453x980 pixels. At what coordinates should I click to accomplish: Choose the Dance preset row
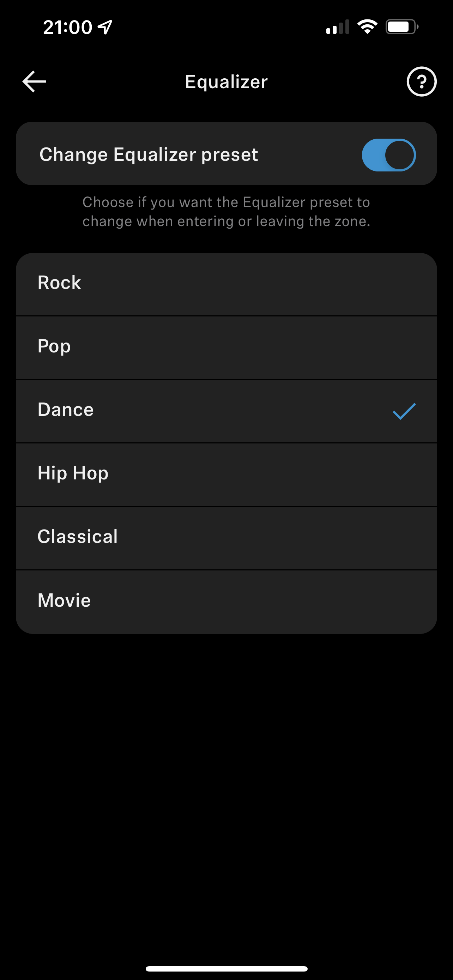tap(226, 411)
